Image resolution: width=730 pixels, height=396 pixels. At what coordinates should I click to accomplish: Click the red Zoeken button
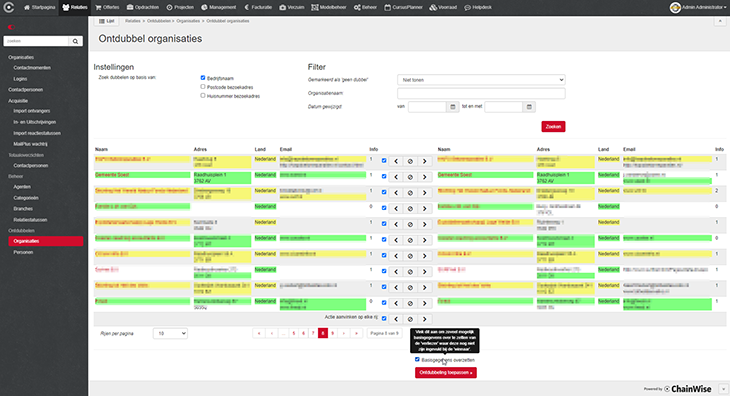click(x=553, y=127)
